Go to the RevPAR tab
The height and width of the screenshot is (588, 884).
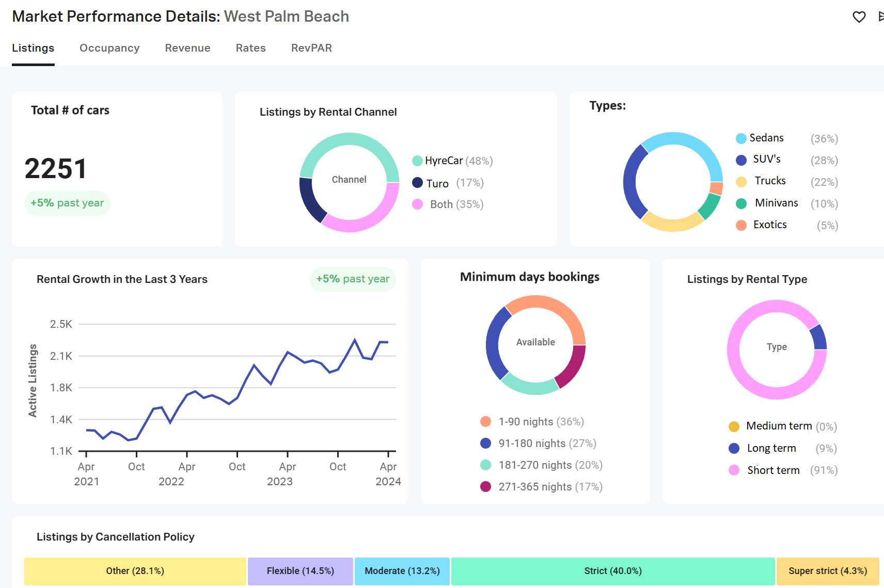pos(311,48)
